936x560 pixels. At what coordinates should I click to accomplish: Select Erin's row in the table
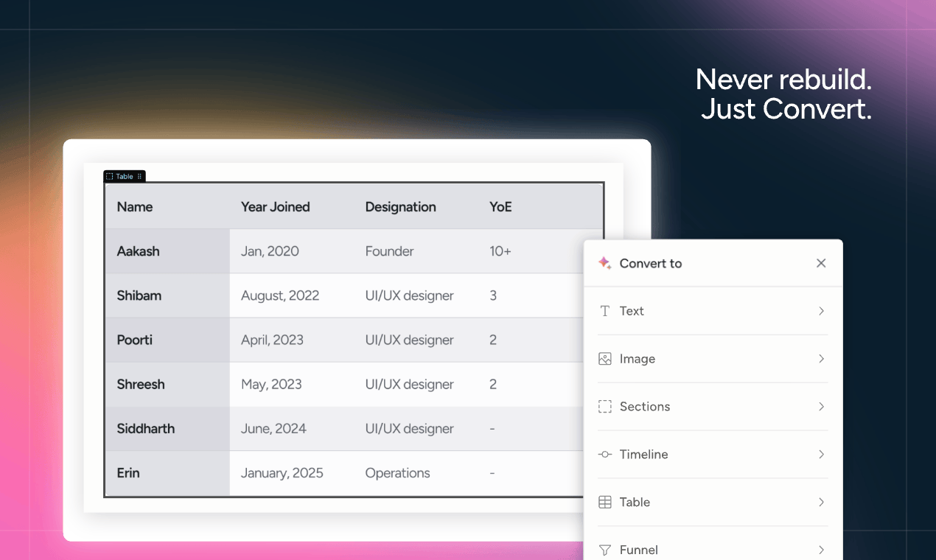295,472
